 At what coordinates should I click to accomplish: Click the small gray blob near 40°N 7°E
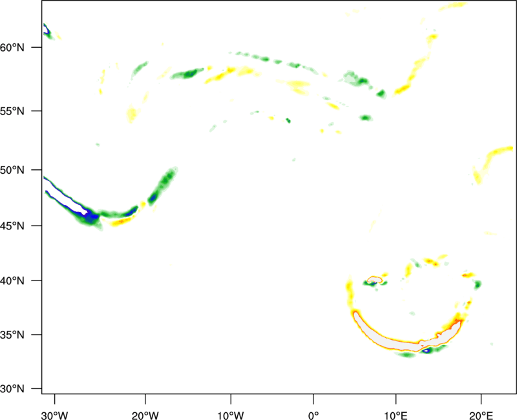point(374,280)
